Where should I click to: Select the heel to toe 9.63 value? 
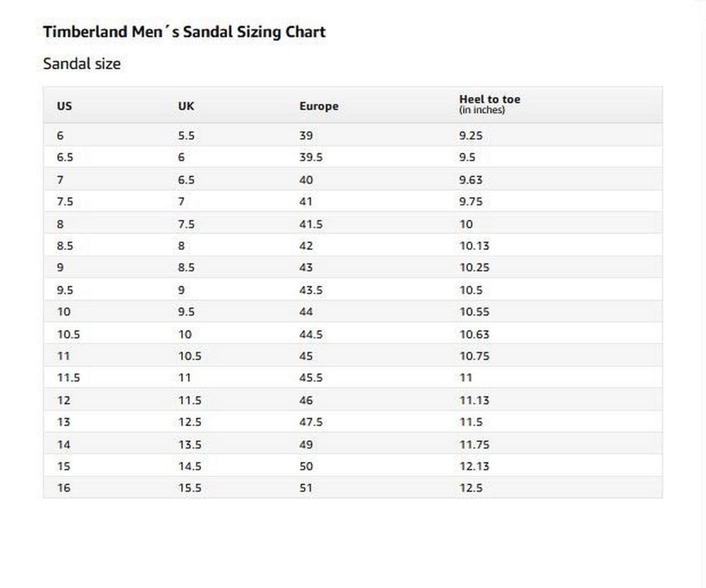tap(471, 180)
